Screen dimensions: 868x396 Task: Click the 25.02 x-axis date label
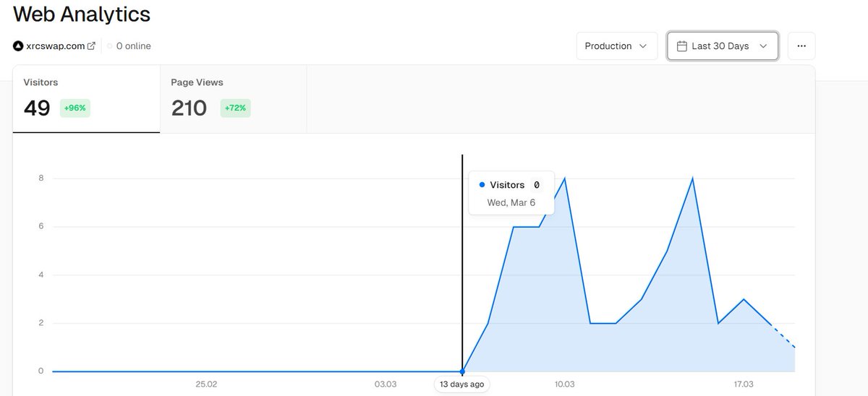pos(206,384)
